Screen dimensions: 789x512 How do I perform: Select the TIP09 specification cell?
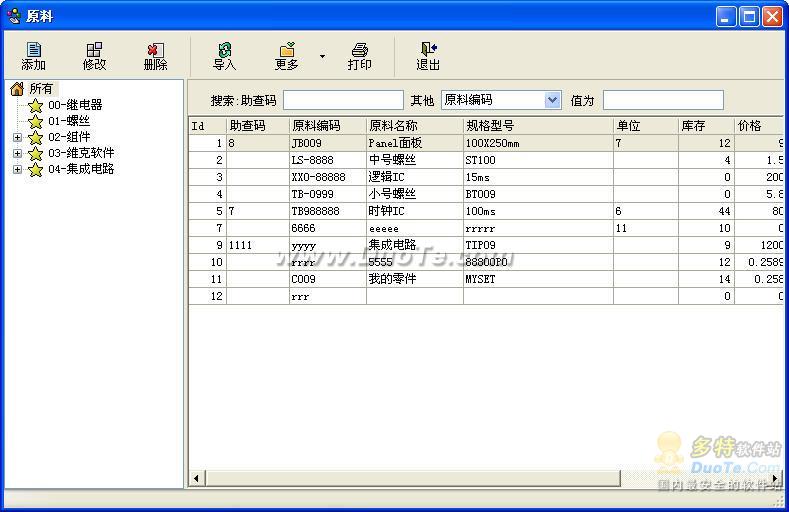538,245
